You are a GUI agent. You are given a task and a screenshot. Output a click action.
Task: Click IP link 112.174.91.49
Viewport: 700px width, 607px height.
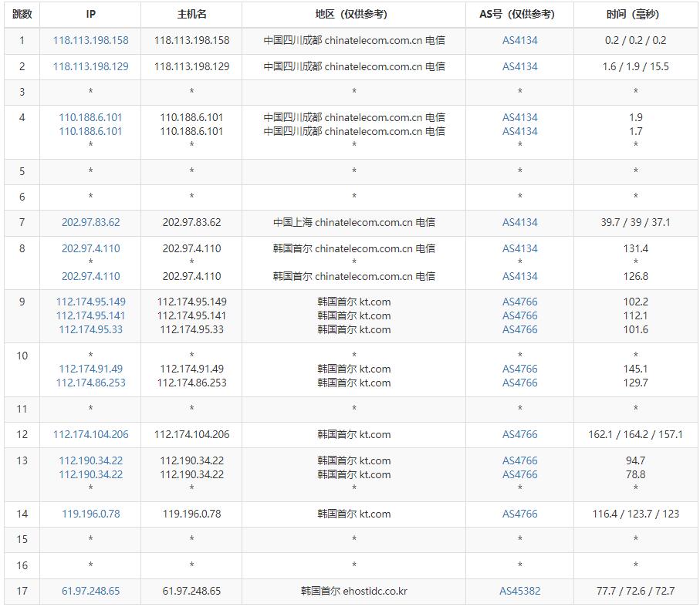(90, 369)
